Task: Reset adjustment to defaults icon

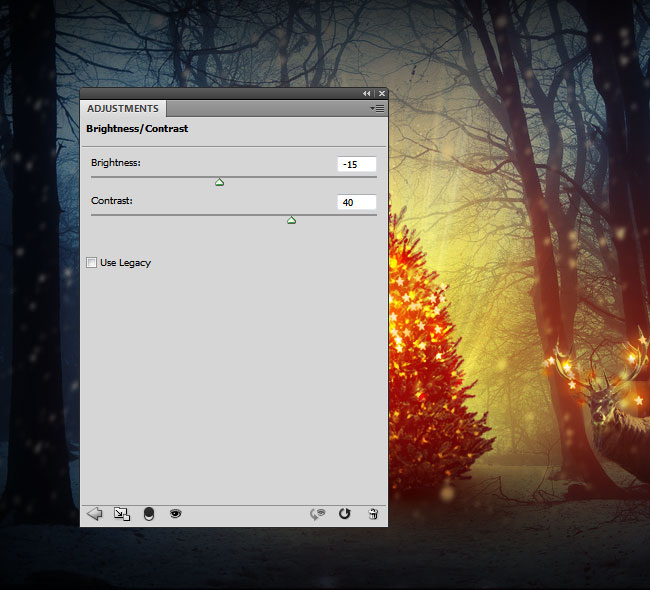Action: [345, 514]
